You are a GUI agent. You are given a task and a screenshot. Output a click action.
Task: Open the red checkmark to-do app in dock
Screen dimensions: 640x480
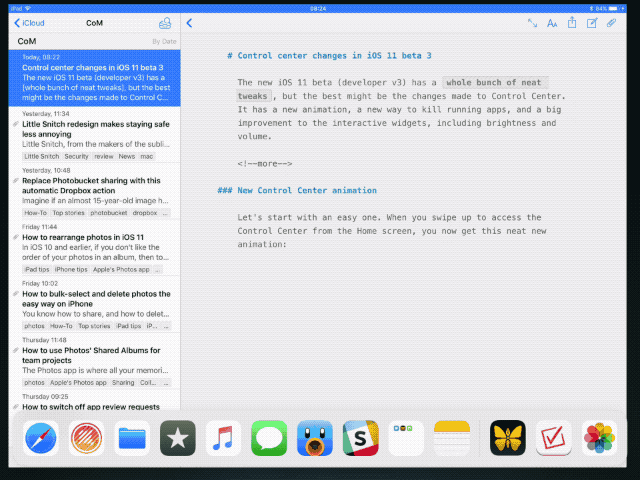pos(553,438)
